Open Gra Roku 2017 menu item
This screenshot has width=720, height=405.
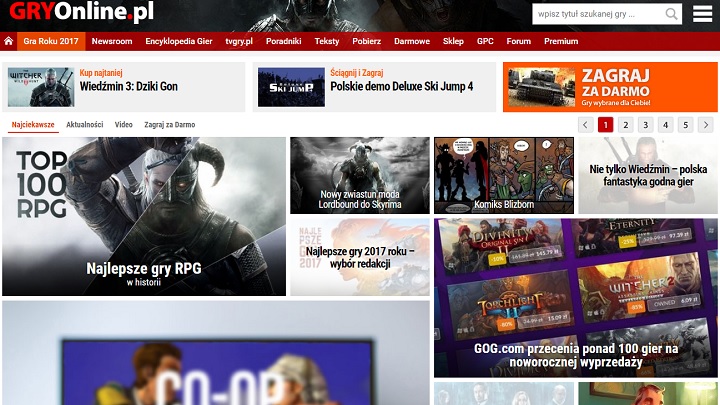pos(51,42)
